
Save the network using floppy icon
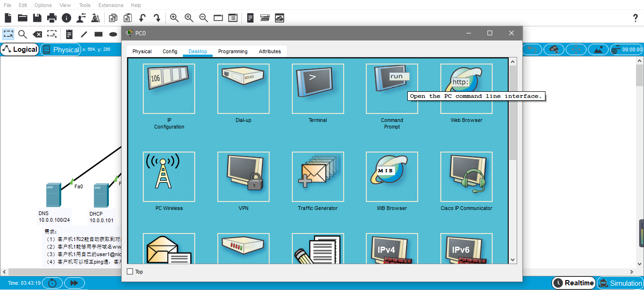tap(37, 18)
